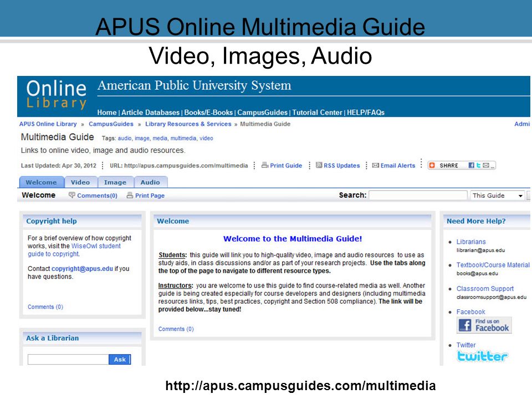This screenshot has width=532, height=399.
Task: Open Tutorial Center in navigation bar
Action: pyautogui.click(x=317, y=112)
